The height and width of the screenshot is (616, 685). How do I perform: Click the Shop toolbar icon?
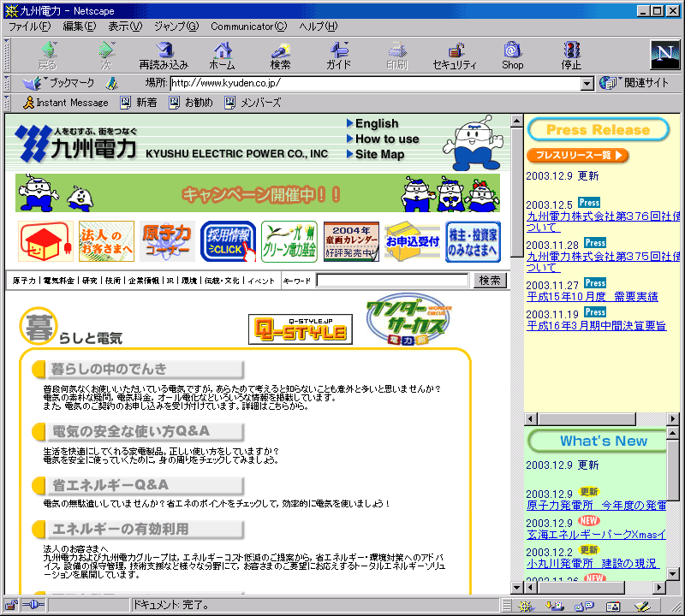[x=512, y=56]
